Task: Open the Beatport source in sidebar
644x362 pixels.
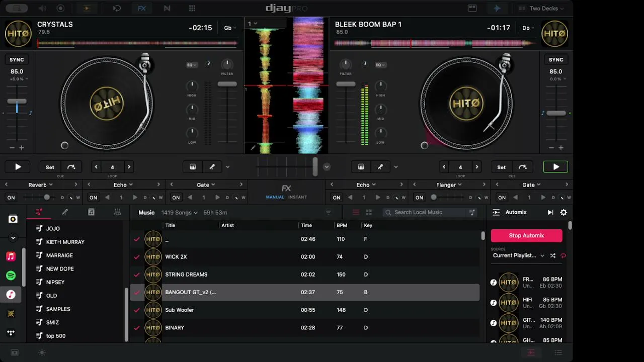Action: click(11, 314)
